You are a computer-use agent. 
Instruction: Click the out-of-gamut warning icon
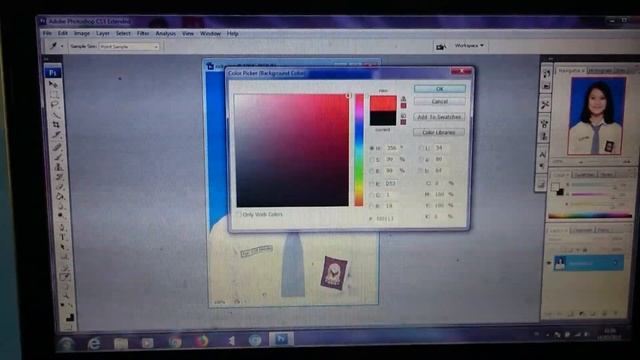[403, 98]
